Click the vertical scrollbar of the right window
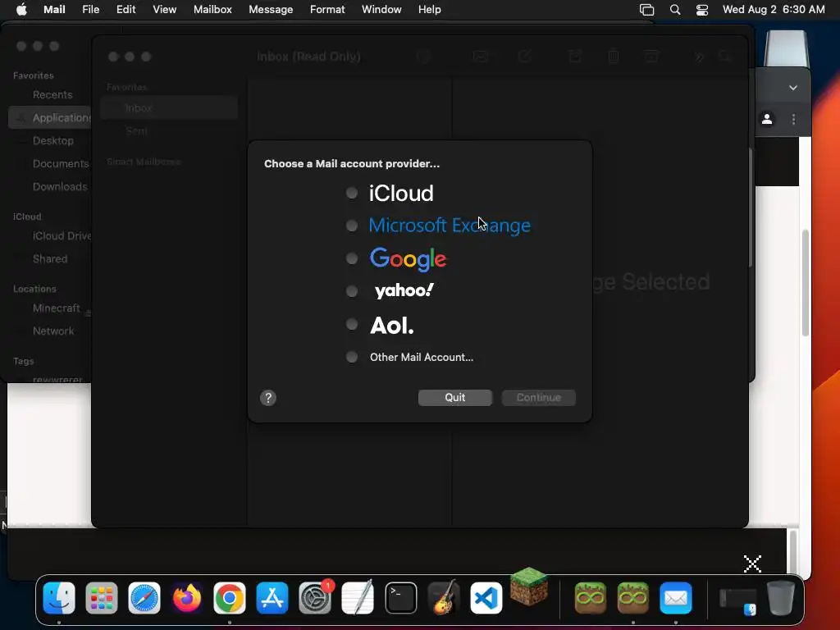Image resolution: width=840 pixels, height=630 pixels. click(x=806, y=283)
